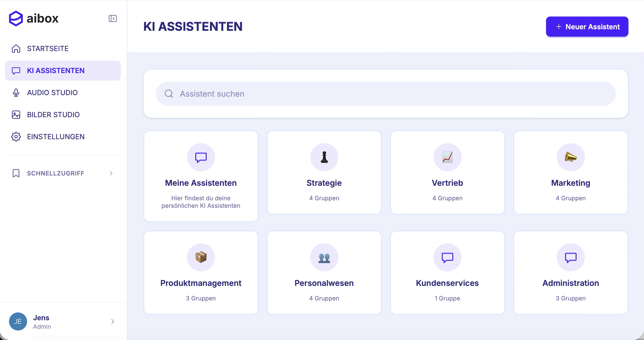Open Bilder Studio from sidebar
This screenshot has width=644, height=340.
63,115
